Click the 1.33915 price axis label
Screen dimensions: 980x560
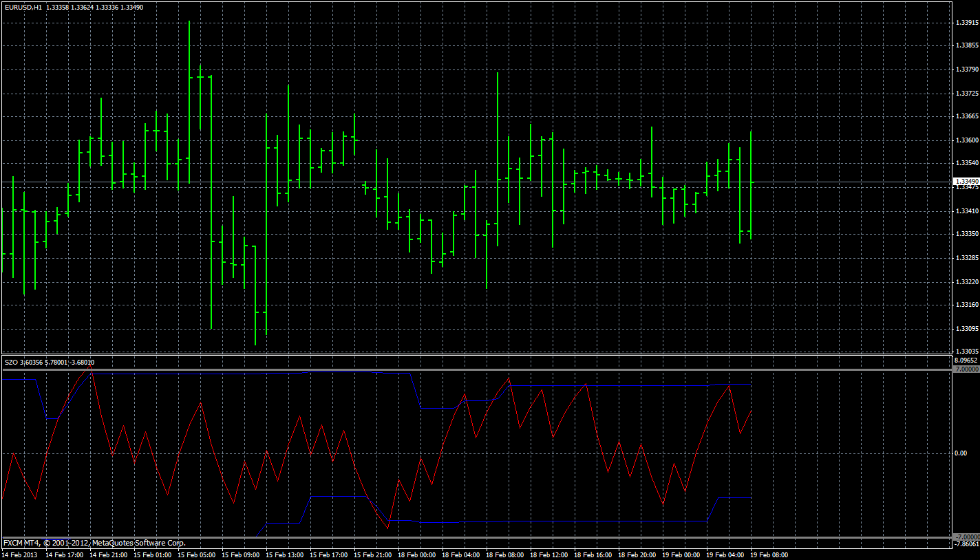[967, 23]
